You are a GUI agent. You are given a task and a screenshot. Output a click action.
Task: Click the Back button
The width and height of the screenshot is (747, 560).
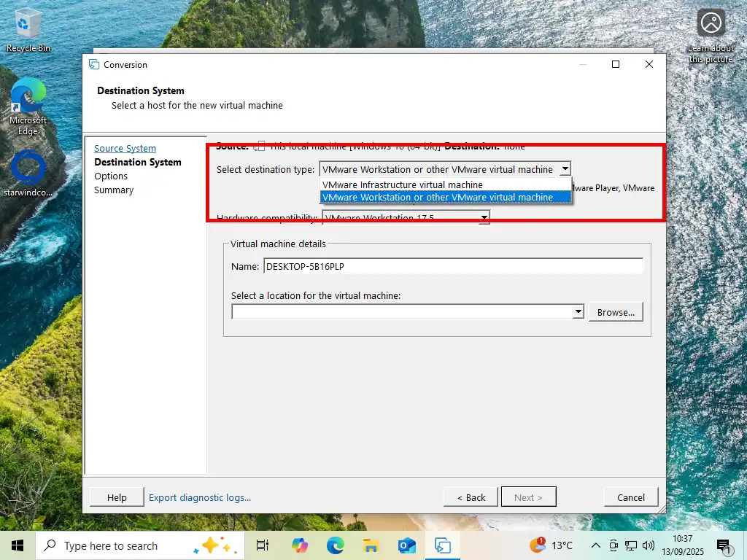(471, 497)
